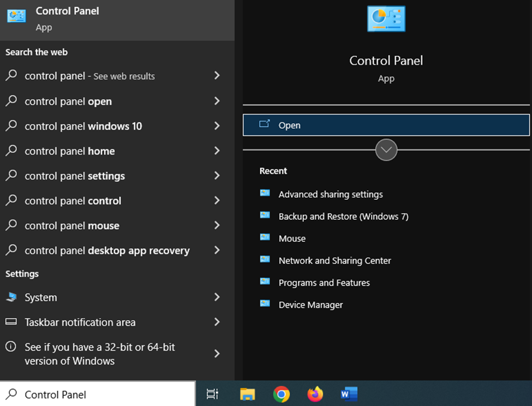Select recent Programs and Features

[x=324, y=283]
